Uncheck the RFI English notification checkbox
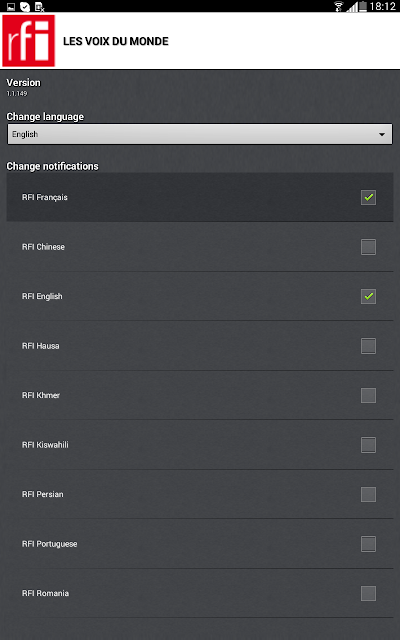 pos(368,296)
